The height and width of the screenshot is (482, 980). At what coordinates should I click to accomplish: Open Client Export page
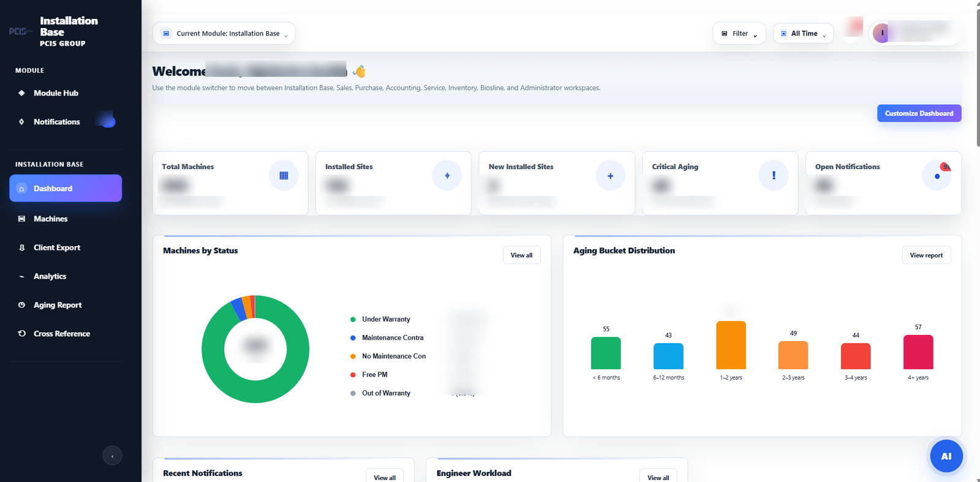pos(66,247)
